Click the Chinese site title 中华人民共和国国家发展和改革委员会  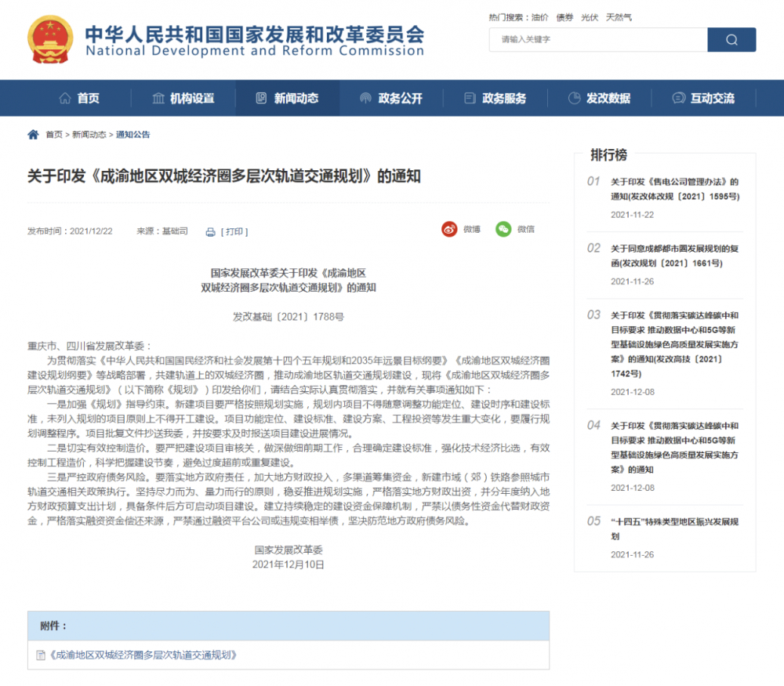(x=255, y=34)
